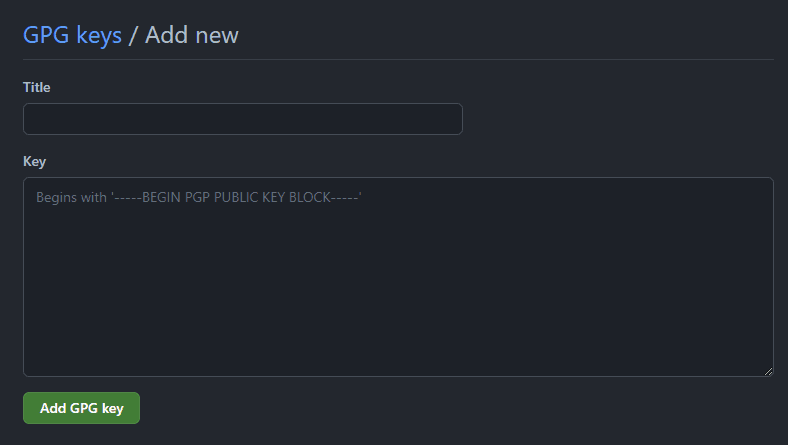Click the PGP PUBLIC KEY BLOCK placeholder

250,198
